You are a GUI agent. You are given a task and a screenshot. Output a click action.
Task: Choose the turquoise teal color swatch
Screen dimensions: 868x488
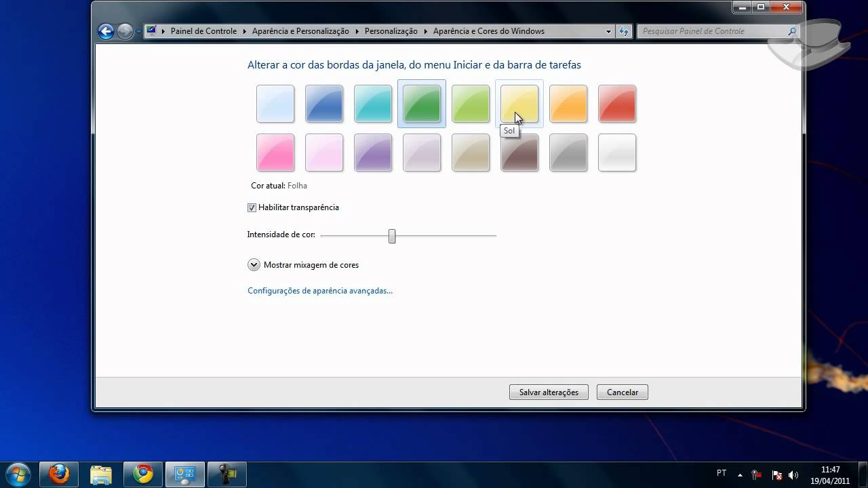point(373,104)
